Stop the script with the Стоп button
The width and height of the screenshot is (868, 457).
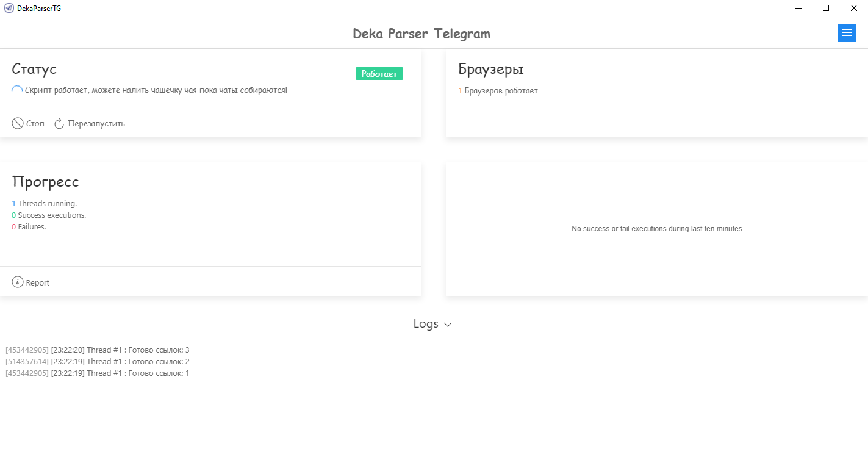click(28, 123)
